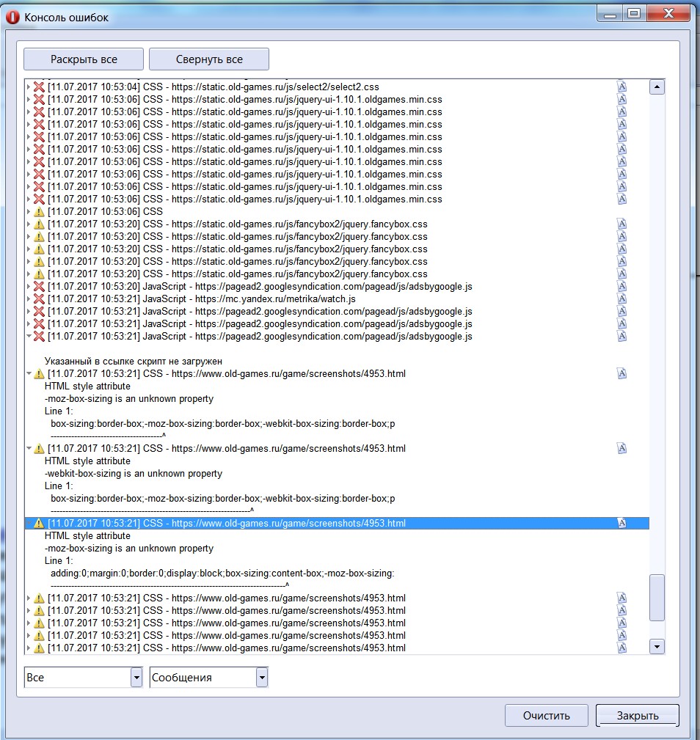Open source icon at end of select2.css row
700x740 pixels.
(621, 87)
